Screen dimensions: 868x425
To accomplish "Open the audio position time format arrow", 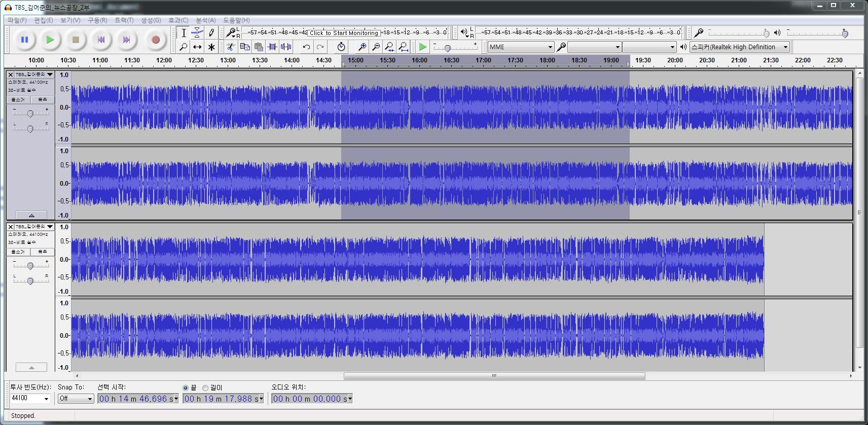I will [x=350, y=399].
